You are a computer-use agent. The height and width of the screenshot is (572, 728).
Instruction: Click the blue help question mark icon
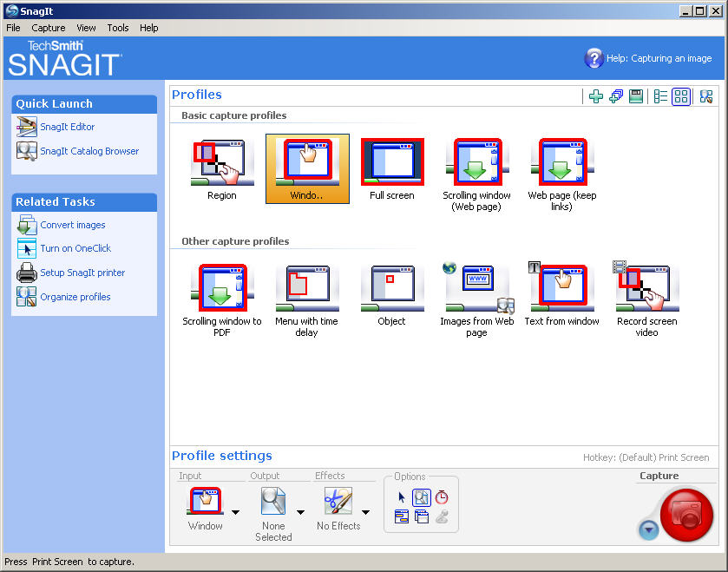594,58
